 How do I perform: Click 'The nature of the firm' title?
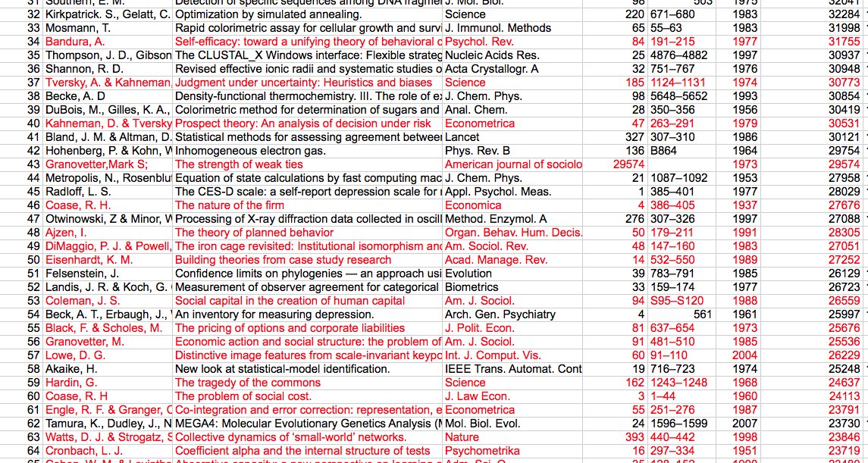(308, 205)
